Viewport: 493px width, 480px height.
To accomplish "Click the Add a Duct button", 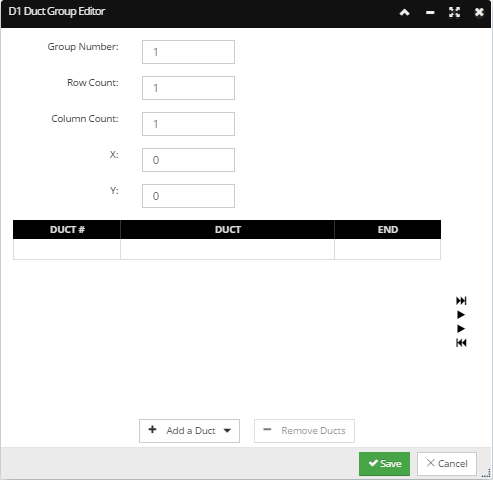I will [x=189, y=431].
